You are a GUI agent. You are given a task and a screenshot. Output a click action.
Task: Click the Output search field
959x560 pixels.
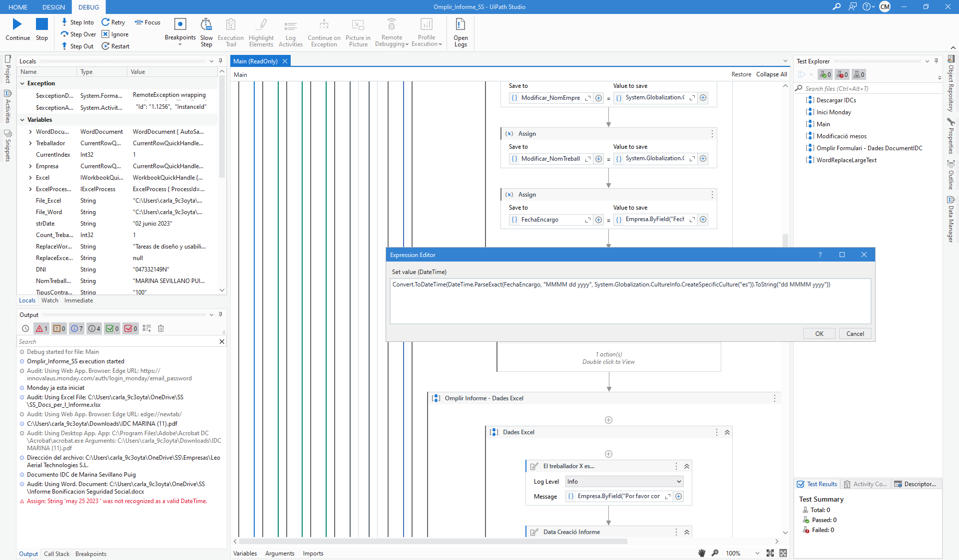(117, 342)
